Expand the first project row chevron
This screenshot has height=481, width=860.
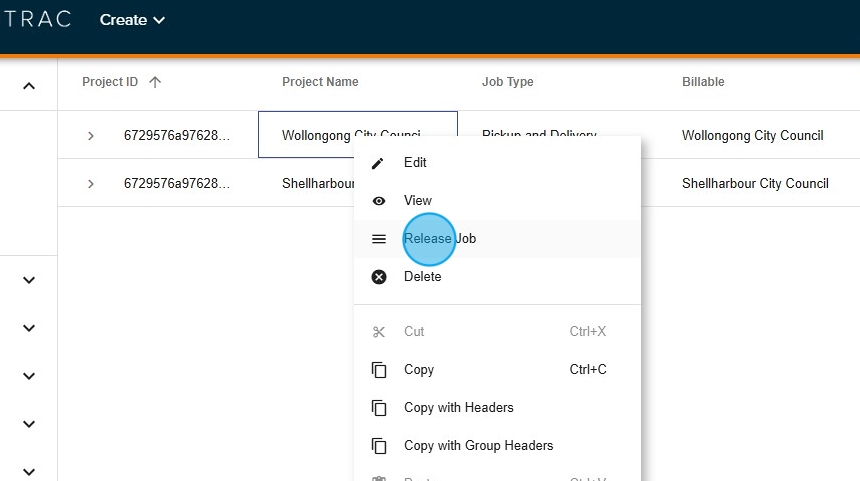click(x=91, y=136)
